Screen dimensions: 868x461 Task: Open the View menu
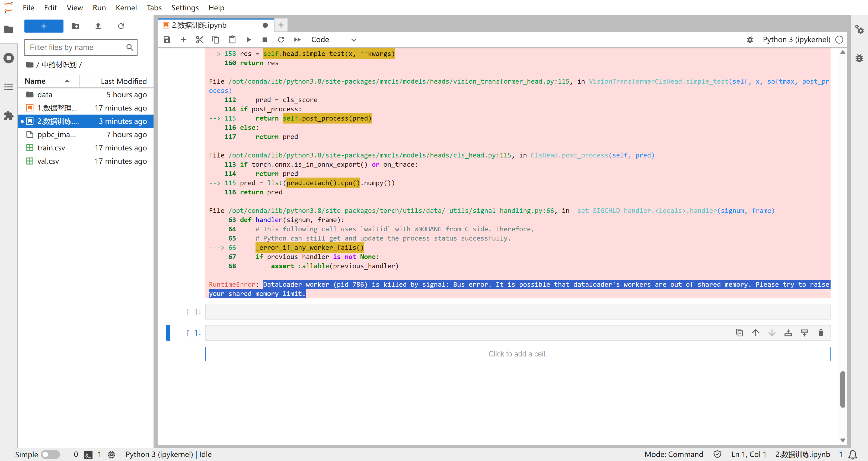coord(75,7)
